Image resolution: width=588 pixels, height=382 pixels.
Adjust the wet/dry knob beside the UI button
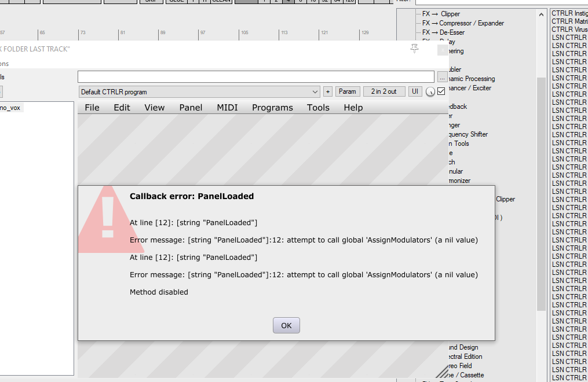click(x=429, y=91)
